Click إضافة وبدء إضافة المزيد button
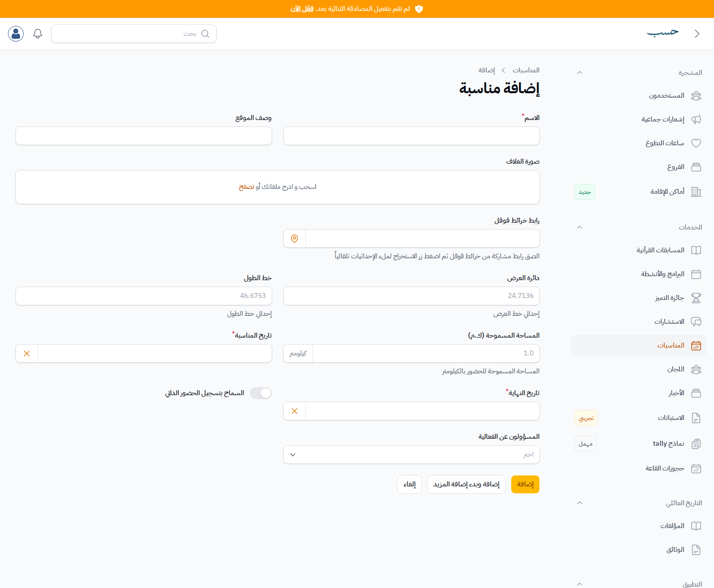The width and height of the screenshot is (714, 588). coord(466,484)
